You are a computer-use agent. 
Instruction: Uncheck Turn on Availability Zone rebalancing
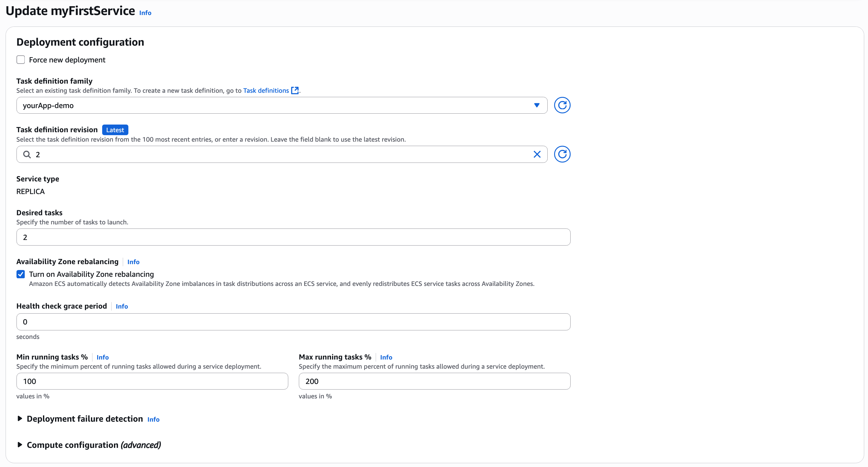[21, 274]
